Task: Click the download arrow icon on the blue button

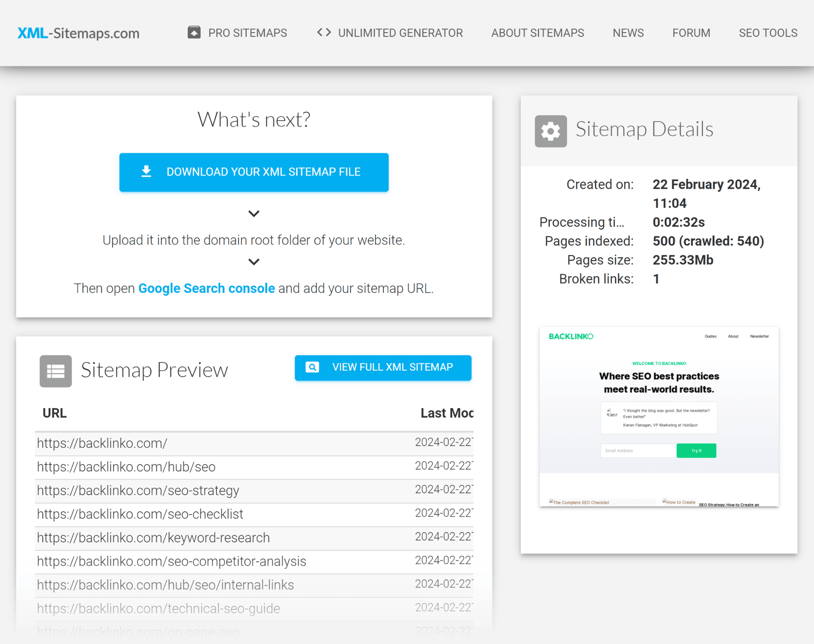Action: (x=146, y=172)
